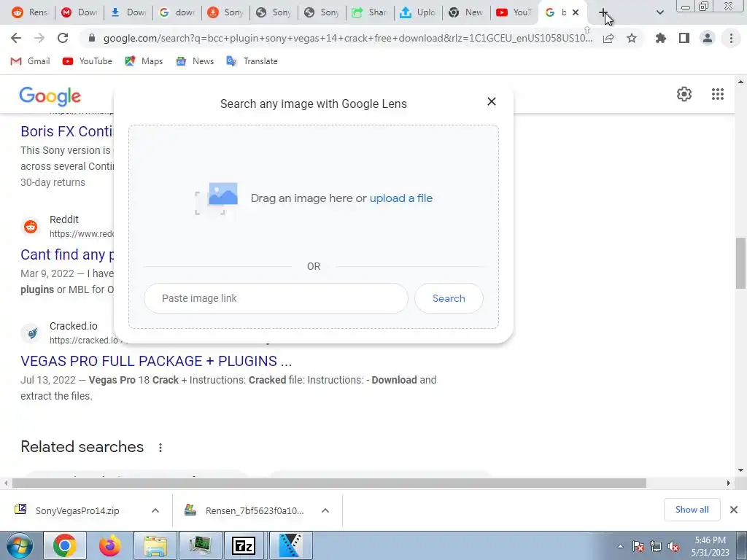This screenshot has height=560, width=747.
Task: Open the Translate bookmark
Action: [252, 61]
